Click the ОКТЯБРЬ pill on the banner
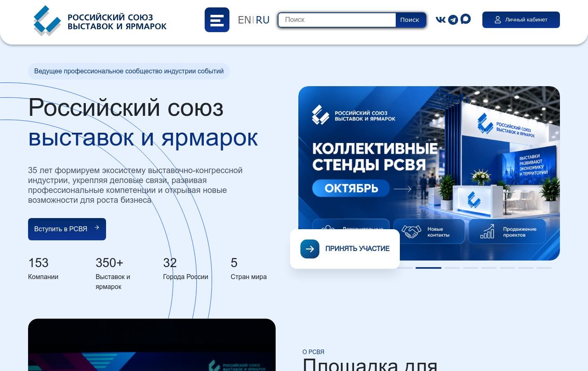This screenshot has width=588, height=371. click(351, 188)
